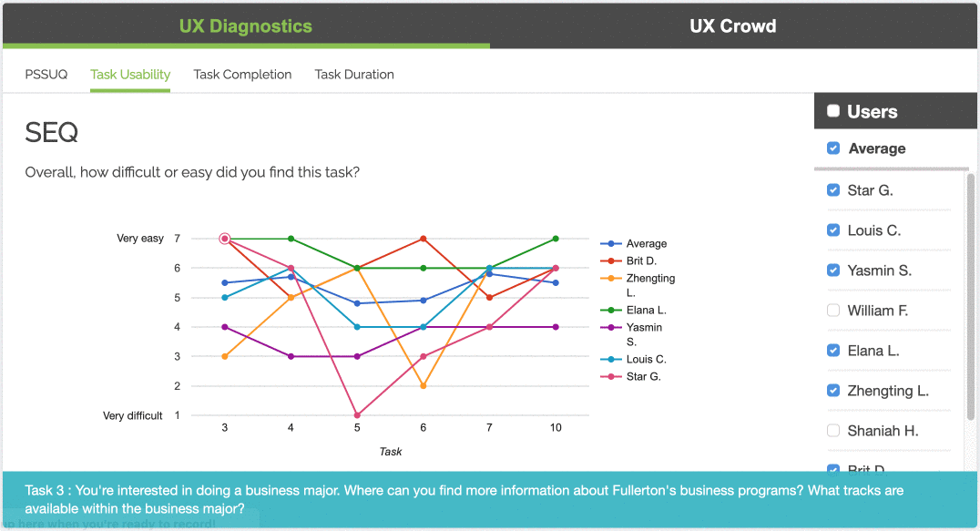This screenshot has height=531, width=980.
Task: Open the UX Diagnostics section
Action: (246, 26)
